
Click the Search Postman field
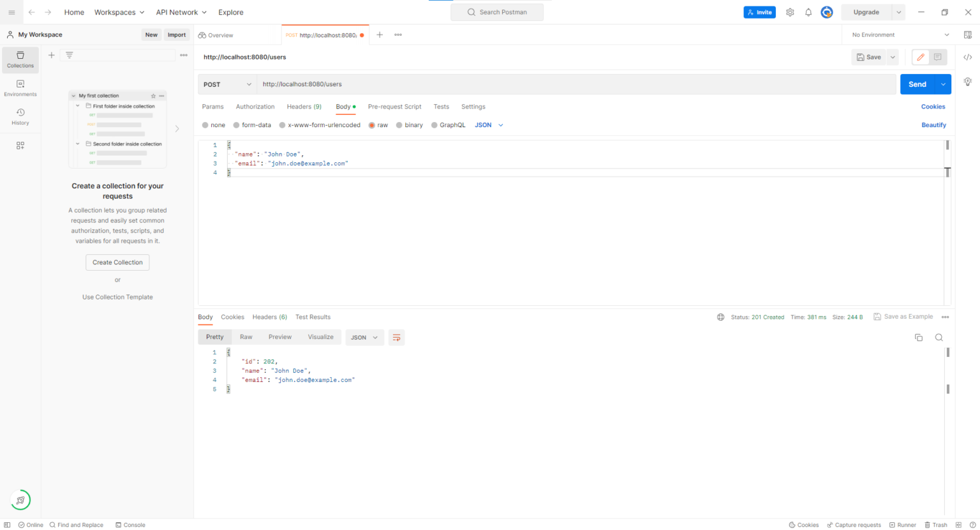click(x=497, y=11)
